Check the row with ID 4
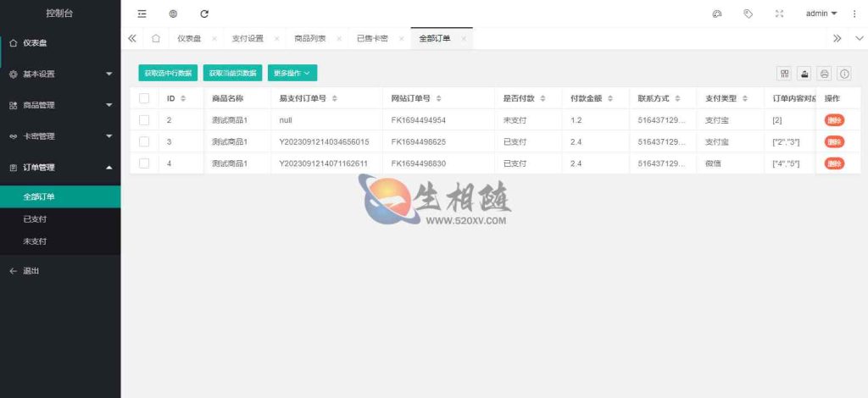The image size is (868, 398). 144,163
